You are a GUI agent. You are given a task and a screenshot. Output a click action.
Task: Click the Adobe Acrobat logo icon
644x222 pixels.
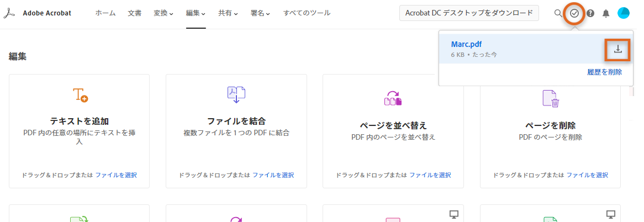[x=9, y=14]
